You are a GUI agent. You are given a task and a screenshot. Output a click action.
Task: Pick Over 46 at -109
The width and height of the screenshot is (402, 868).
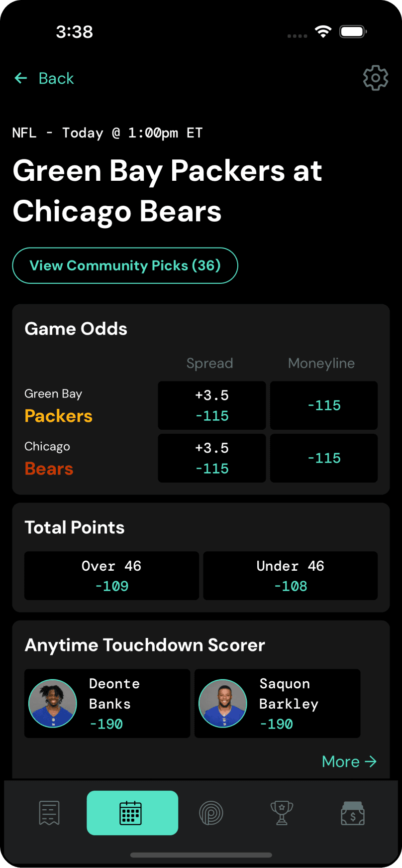[x=111, y=576]
